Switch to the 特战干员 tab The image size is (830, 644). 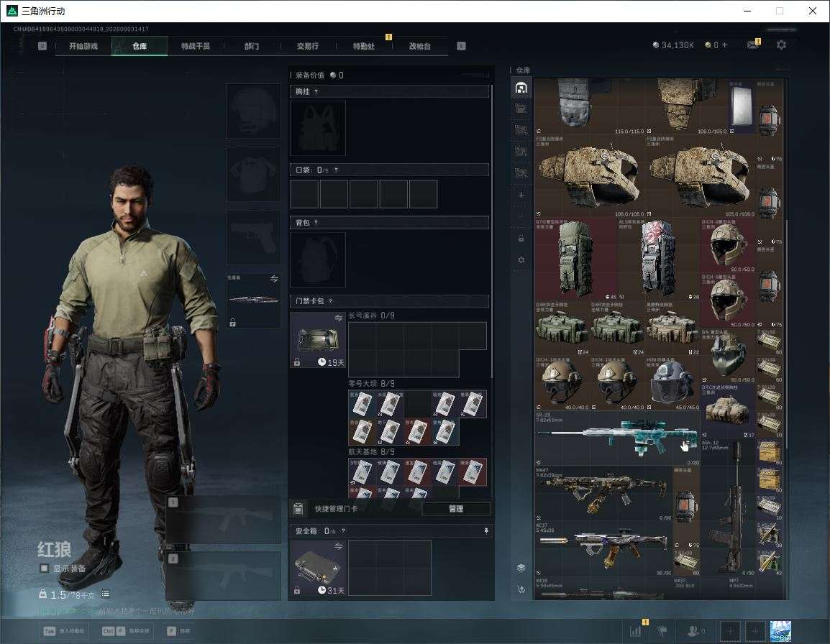[x=196, y=46]
